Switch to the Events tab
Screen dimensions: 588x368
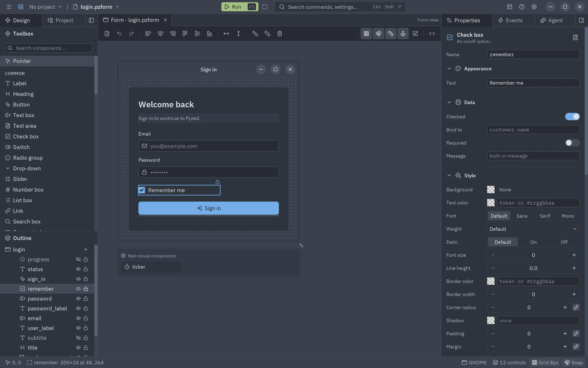514,20
